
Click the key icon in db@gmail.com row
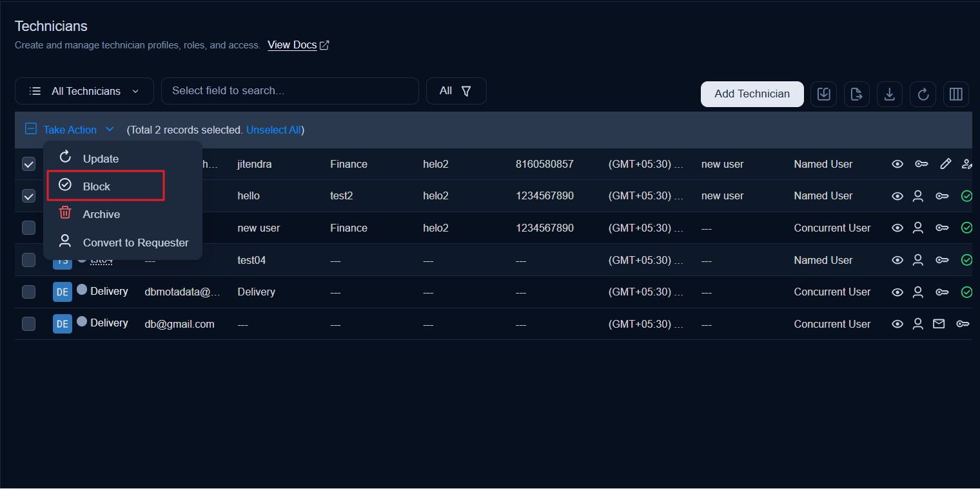click(963, 324)
